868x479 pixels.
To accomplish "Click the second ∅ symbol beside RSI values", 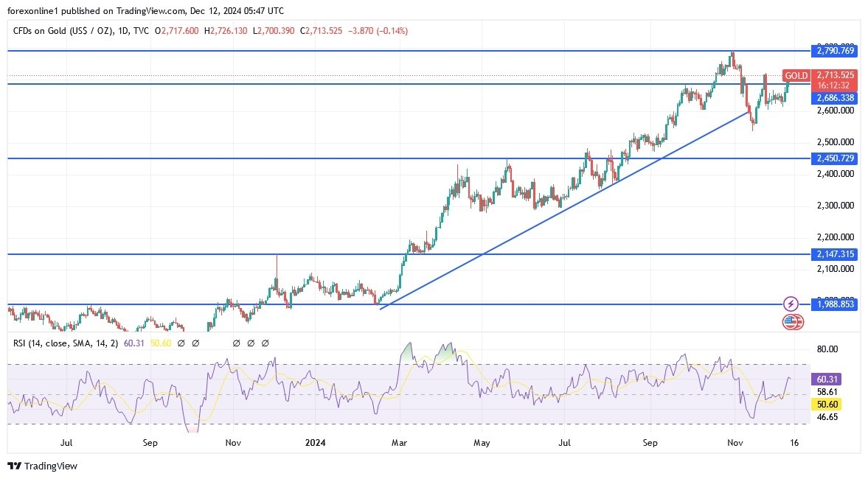I will coord(196,343).
